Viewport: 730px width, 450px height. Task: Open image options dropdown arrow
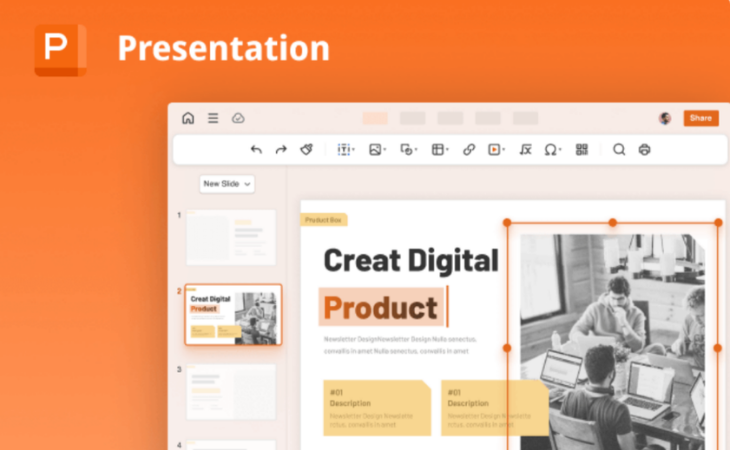pyautogui.click(x=385, y=150)
